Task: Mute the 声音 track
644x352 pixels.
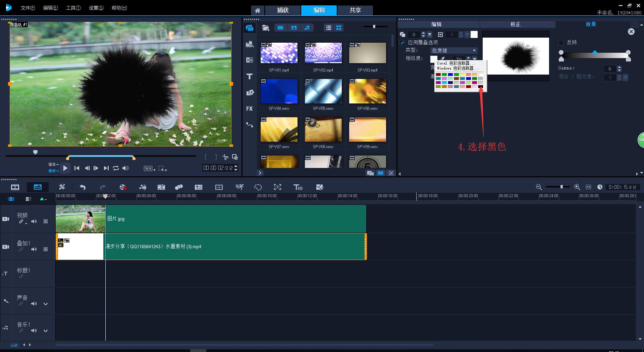Action: [x=34, y=304]
